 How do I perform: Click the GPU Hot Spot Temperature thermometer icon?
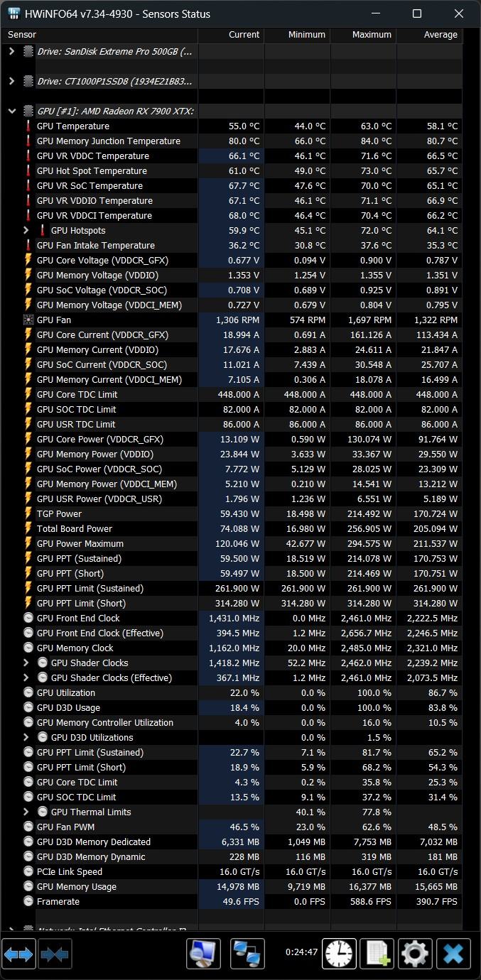28,170
